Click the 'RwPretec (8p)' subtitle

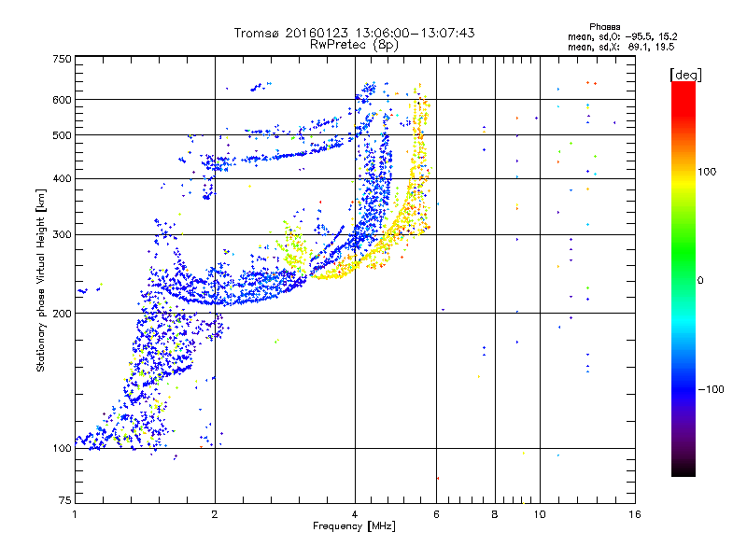[x=354, y=45]
